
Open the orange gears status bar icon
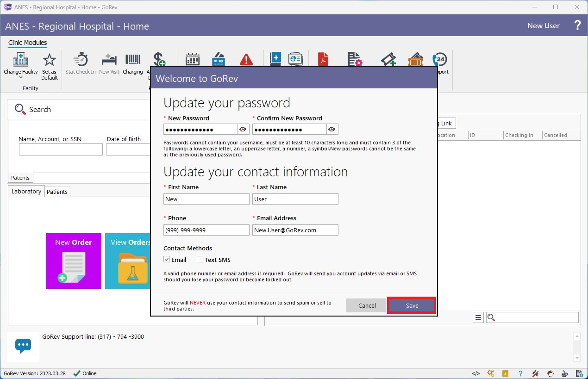pyautogui.click(x=491, y=373)
